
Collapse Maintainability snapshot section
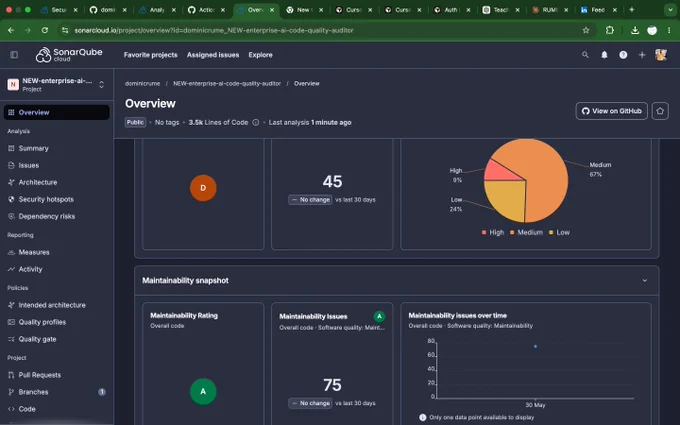tap(645, 281)
